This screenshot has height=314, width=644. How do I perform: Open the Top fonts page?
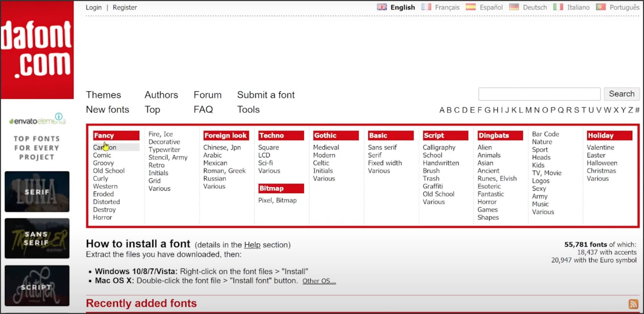coord(152,110)
